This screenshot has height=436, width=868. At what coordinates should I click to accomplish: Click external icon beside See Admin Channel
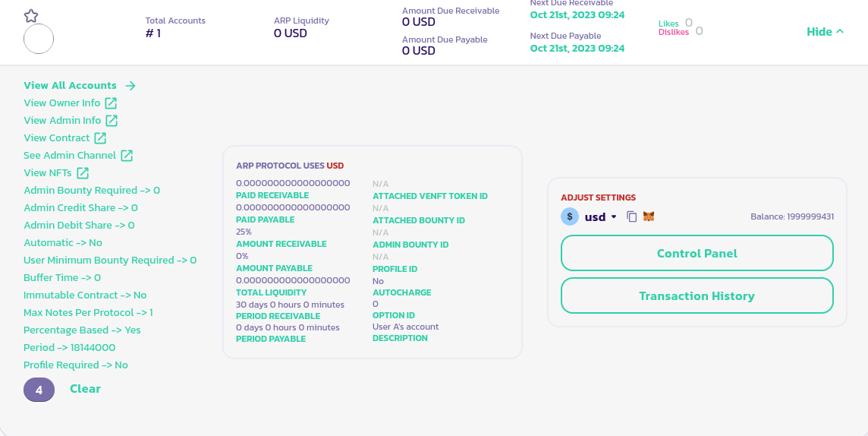click(x=127, y=156)
